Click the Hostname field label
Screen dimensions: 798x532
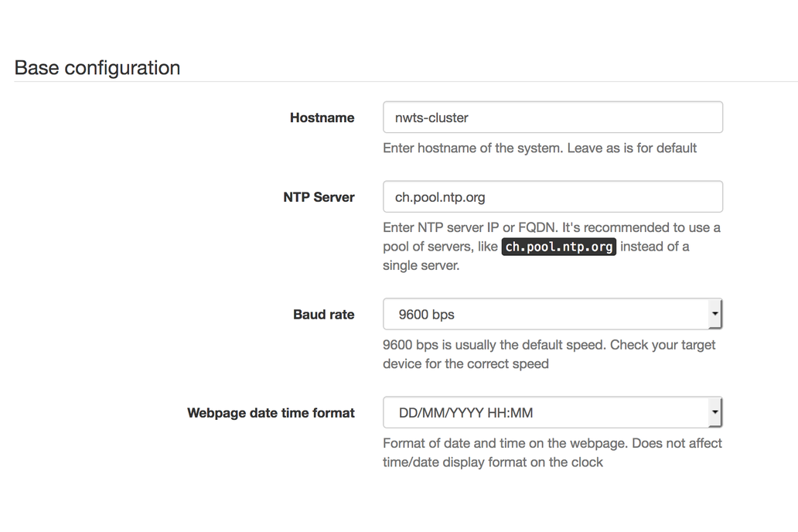[x=322, y=118]
